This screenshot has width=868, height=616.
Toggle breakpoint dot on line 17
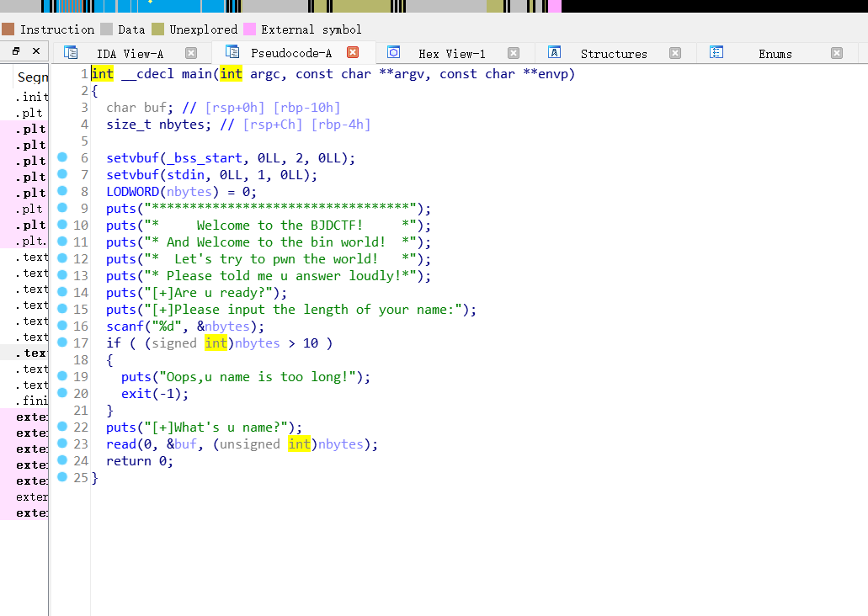[x=62, y=342]
